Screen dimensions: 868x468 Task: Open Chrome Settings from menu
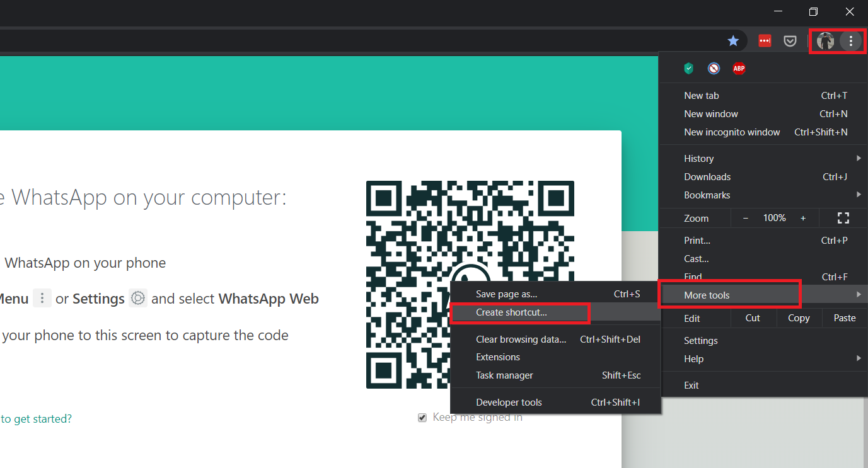click(763, 340)
